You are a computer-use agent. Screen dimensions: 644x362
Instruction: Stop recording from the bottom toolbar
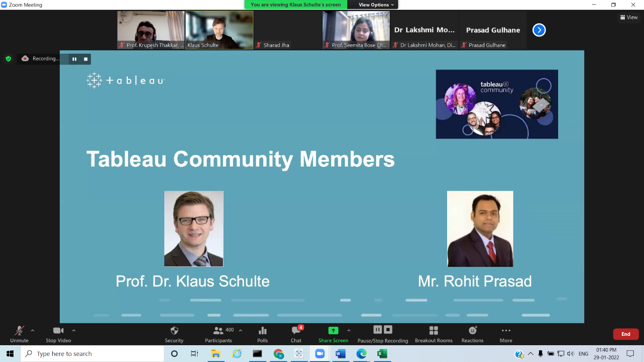388,330
